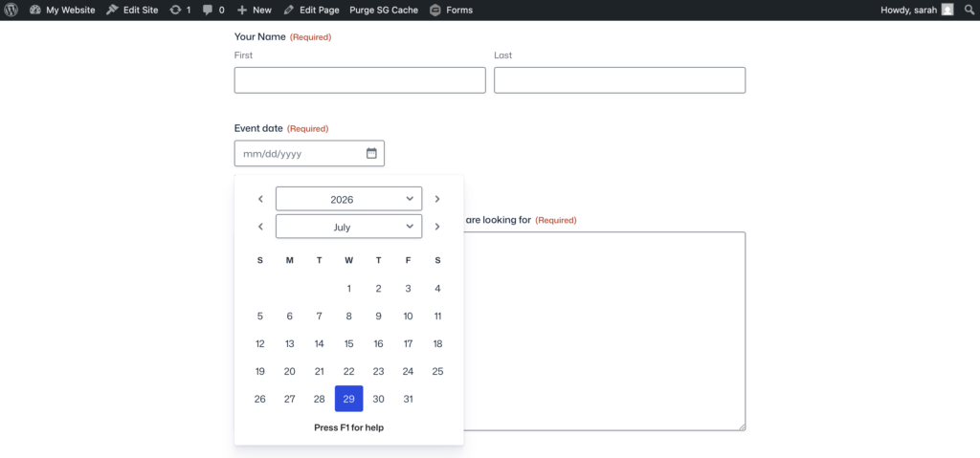This screenshot has width=980, height=458.
Task: Open the calendar icon in Event date field
Action: coord(371,153)
